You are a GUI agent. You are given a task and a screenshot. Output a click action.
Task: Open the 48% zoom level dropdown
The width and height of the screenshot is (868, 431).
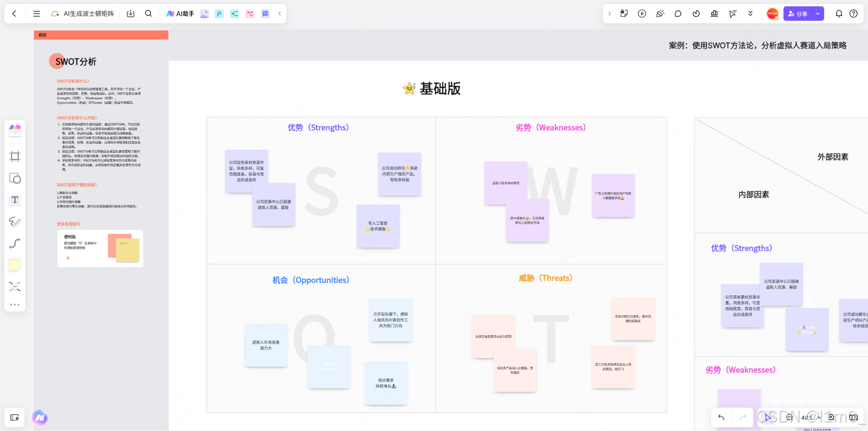point(811,417)
